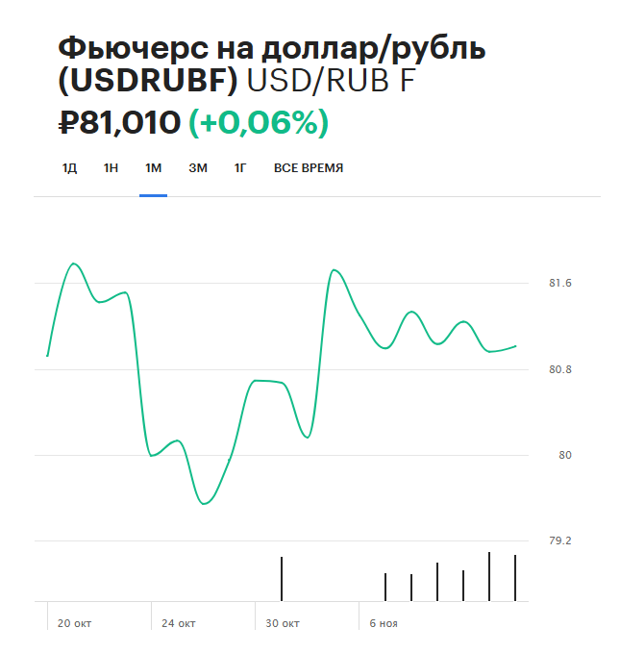Click the 6 ноя date label
Screen dimensions: 644x653
[x=384, y=624]
